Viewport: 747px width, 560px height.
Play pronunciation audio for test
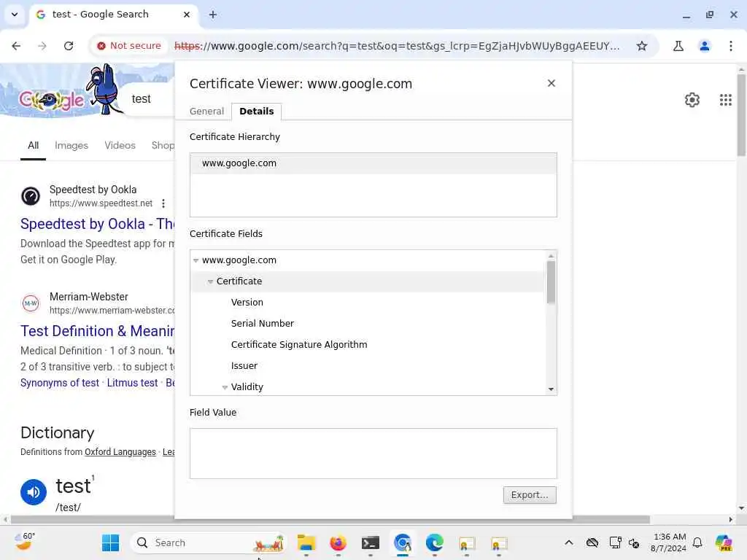[34, 492]
